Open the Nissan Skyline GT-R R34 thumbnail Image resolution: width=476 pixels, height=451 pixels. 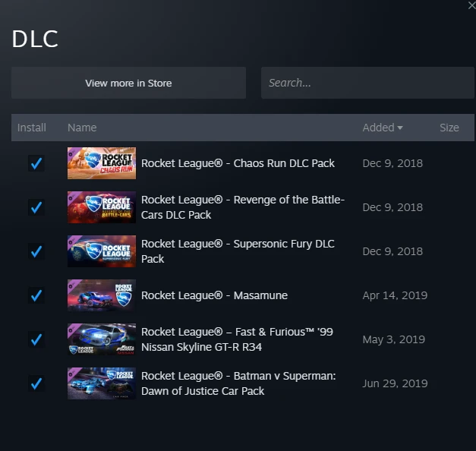tap(102, 339)
